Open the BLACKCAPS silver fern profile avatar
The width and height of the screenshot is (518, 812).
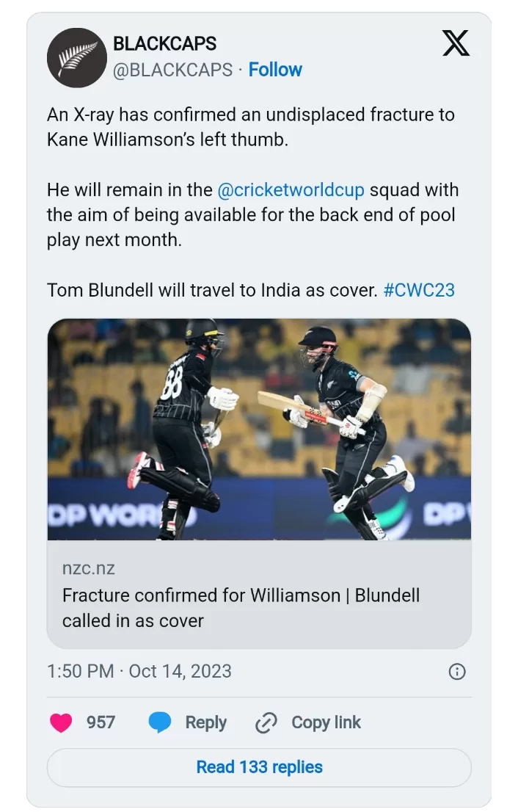click(x=76, y=57)
